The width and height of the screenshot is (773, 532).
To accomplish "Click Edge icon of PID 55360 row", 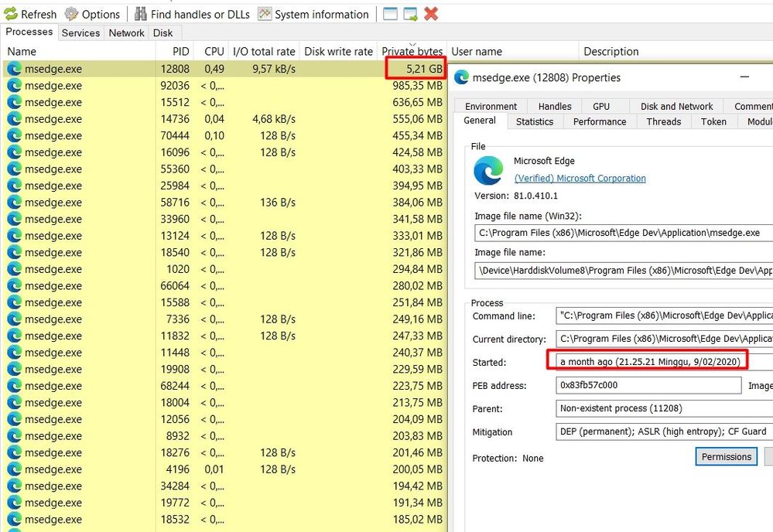I will pyautogui.click(x=15, y=169).
